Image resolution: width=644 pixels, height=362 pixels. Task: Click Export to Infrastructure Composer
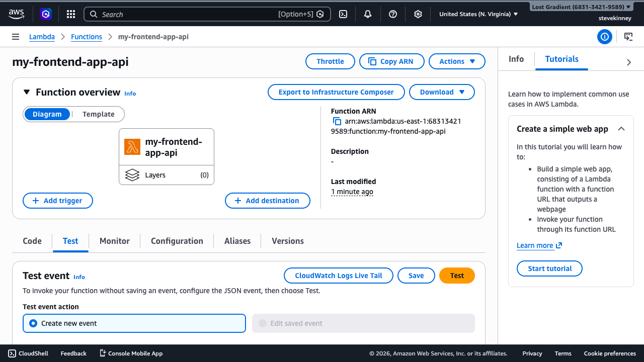click(336, 92)
